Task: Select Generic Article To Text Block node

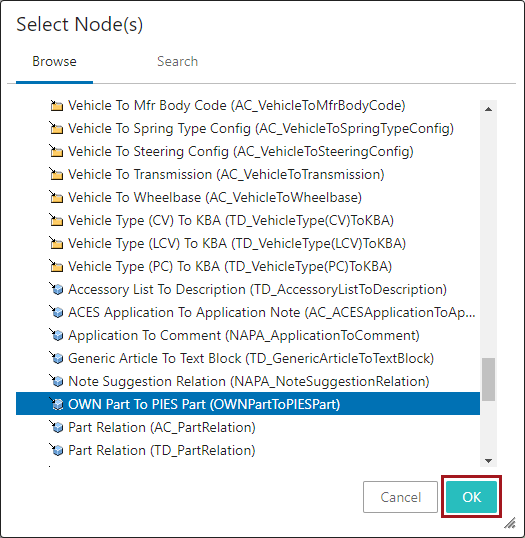Action: click(x=251, y=358)
